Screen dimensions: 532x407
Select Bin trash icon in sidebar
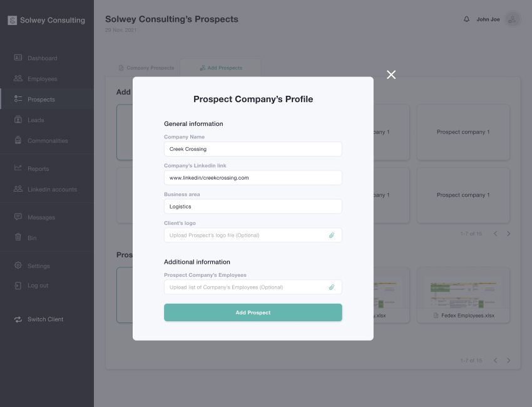tap(18, 237)
